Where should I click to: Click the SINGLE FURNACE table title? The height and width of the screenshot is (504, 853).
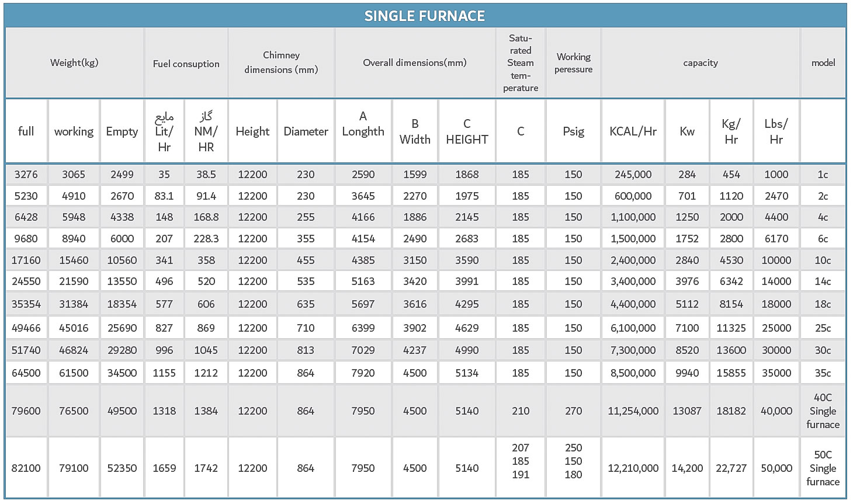425,16
